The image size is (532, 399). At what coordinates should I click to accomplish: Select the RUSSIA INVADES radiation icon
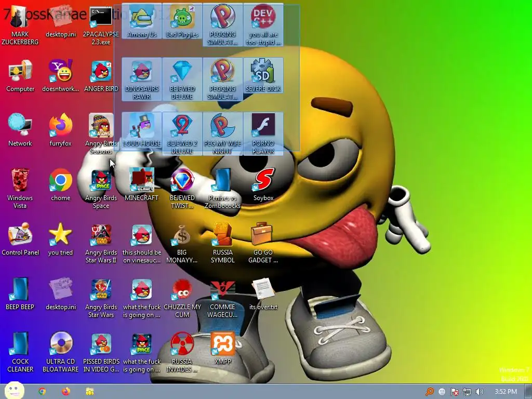point(182,352)
